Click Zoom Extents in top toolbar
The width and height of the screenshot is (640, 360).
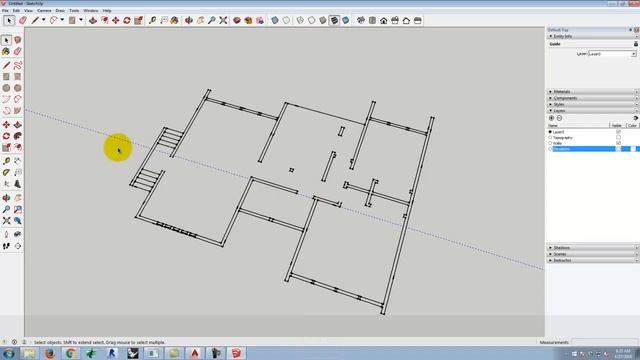pyautogui.click(x=223, y=20)
